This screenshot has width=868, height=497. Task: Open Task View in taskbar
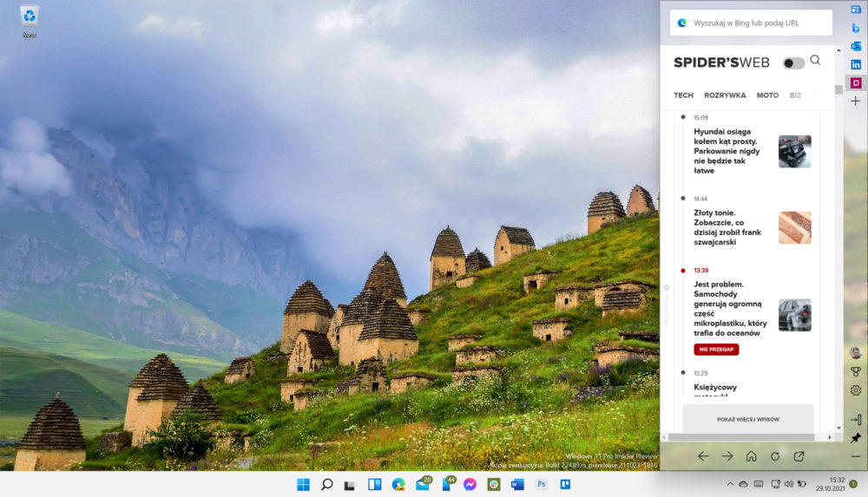pos(349,485)
